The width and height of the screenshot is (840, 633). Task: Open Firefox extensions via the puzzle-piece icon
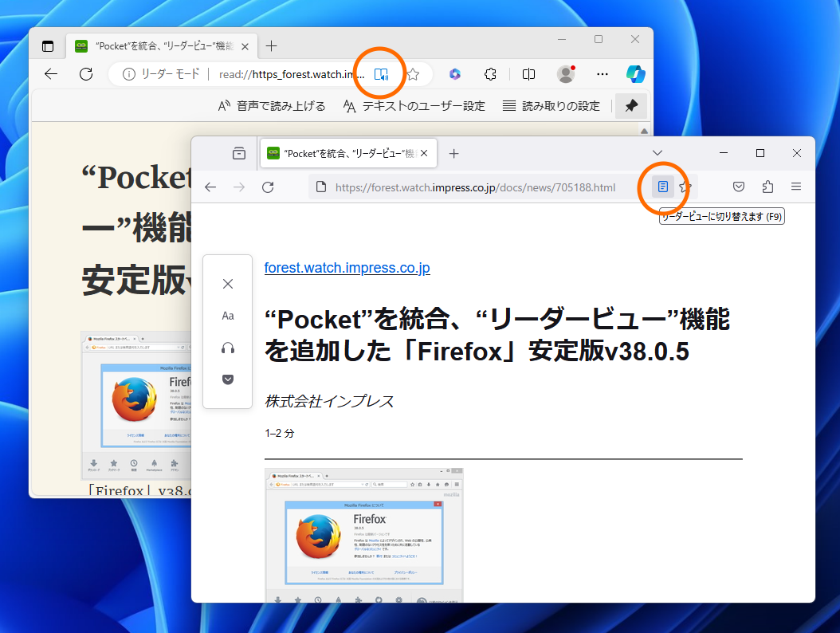pos(767,186)
